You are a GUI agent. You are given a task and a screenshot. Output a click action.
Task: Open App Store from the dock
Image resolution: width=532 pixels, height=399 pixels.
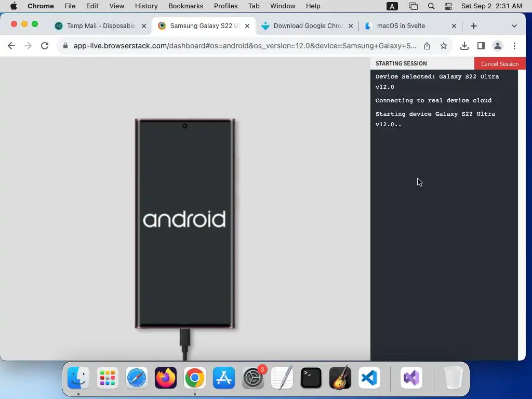coord(224,378)
